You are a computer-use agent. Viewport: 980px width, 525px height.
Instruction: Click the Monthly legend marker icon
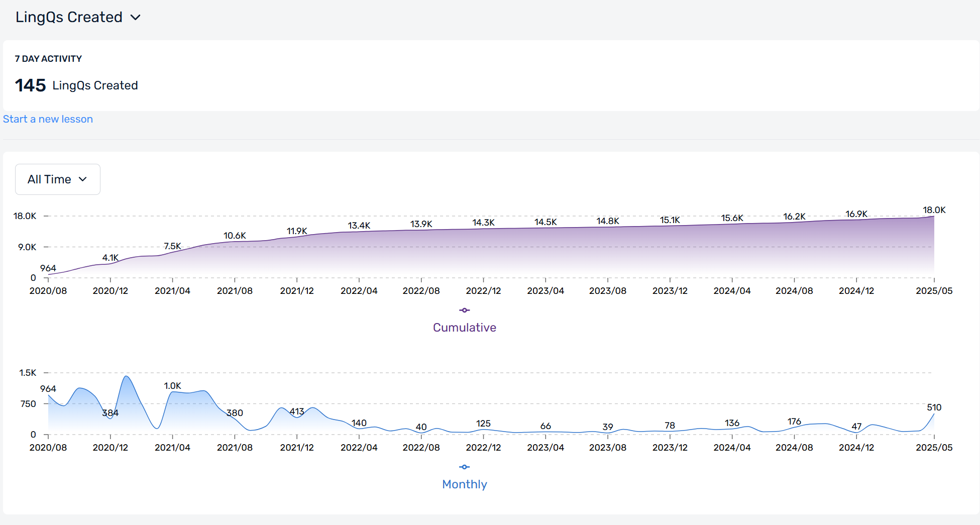(465, 467)
